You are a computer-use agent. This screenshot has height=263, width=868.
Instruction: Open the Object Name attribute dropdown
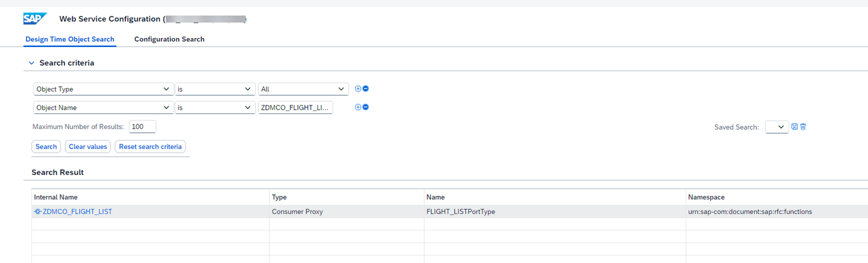[103, 108]
